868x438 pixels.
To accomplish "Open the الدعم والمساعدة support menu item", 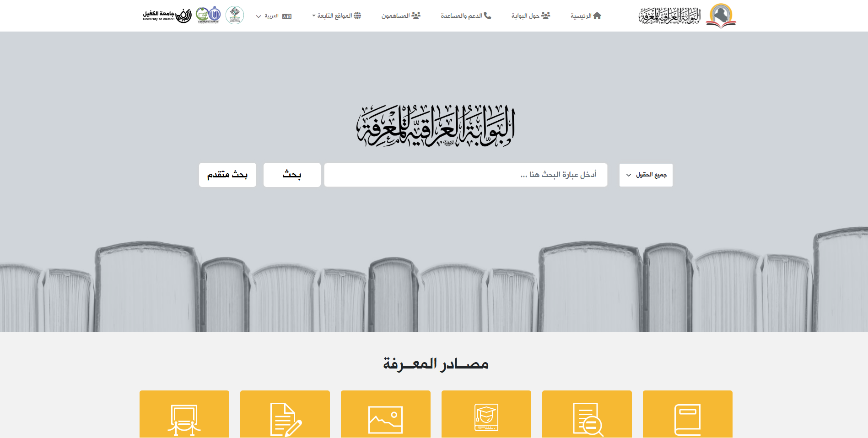I will (466, 16).
